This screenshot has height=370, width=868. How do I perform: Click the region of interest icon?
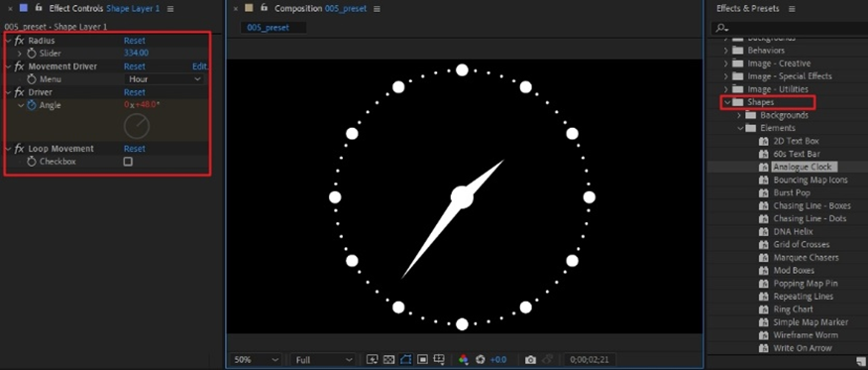coord(422,360)
